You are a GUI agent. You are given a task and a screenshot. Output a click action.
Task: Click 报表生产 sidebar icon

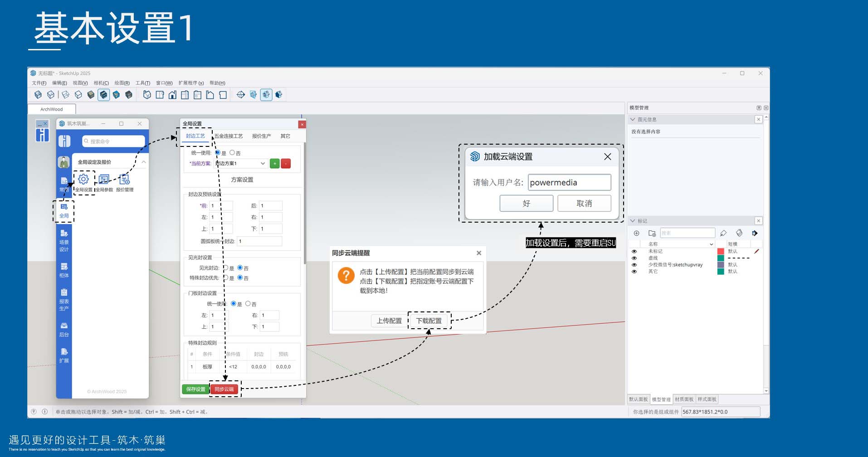point(64,299)
